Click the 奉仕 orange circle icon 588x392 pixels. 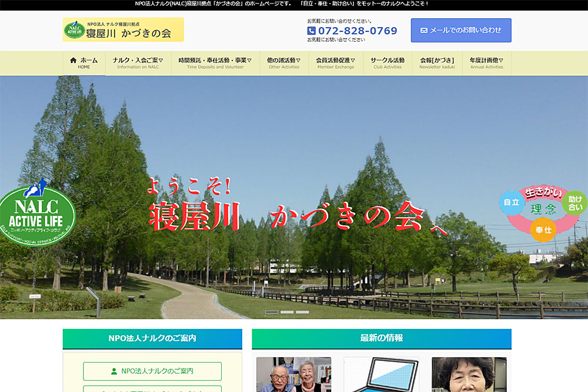pos(542,230)
